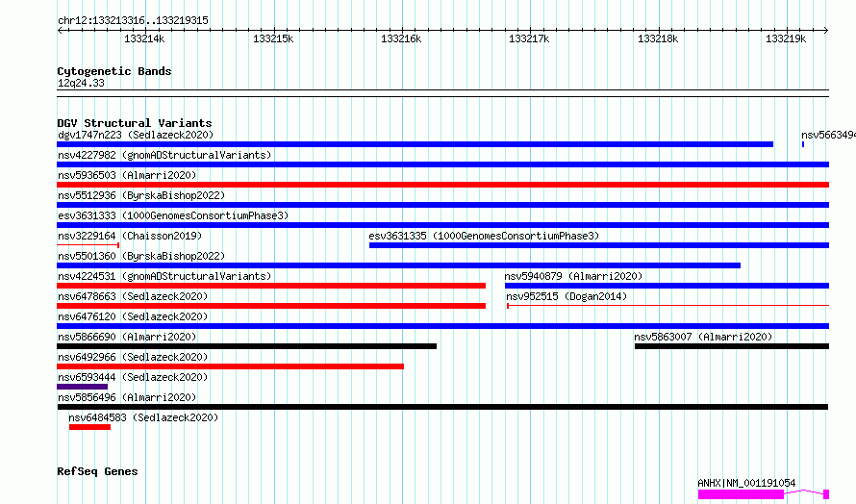Viewport: 856px width, 504px height.
Task: Click the long black bar of nsv5856496
Action: tap(442, 407)
